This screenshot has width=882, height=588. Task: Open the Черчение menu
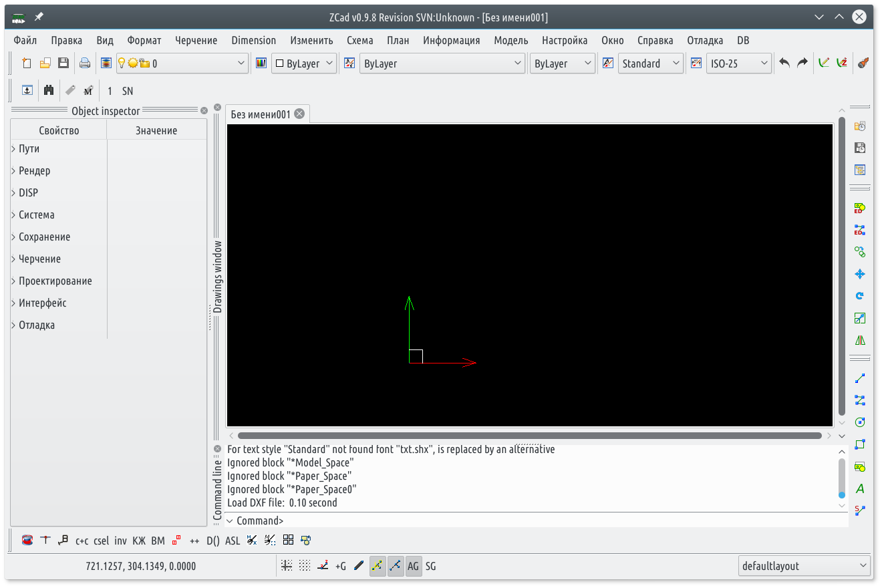(x=196, y=40)
